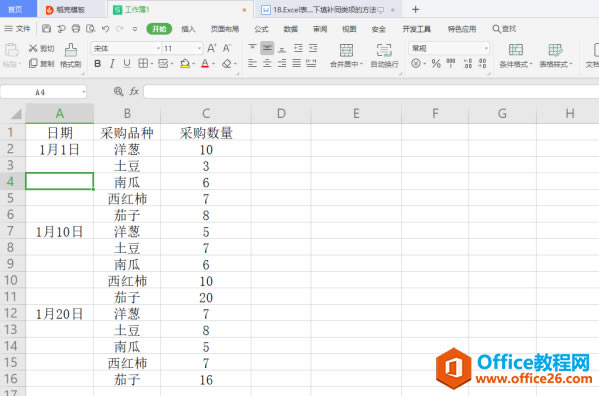The width and height of the screenshot is (599, 396).
Task: Select column C header
Action: (x=206, y=113)
